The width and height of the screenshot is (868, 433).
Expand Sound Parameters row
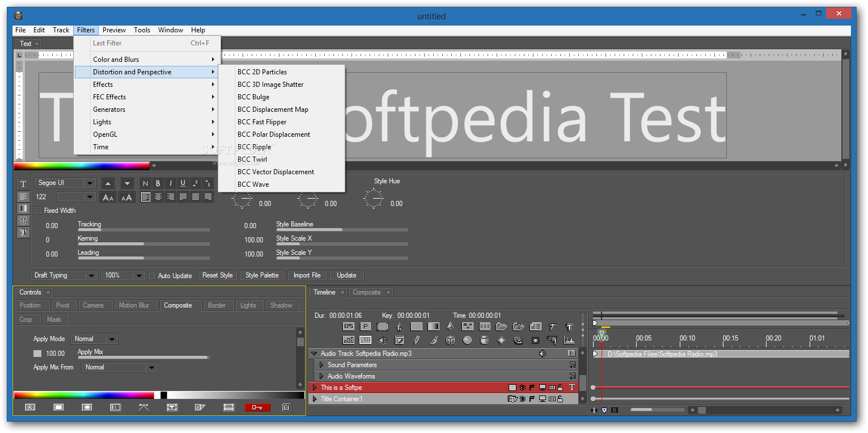[321, 365]
